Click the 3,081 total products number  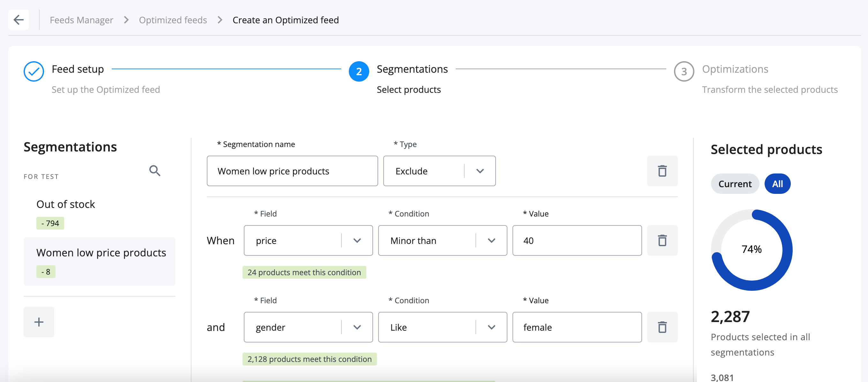click(x=722, y=378)
